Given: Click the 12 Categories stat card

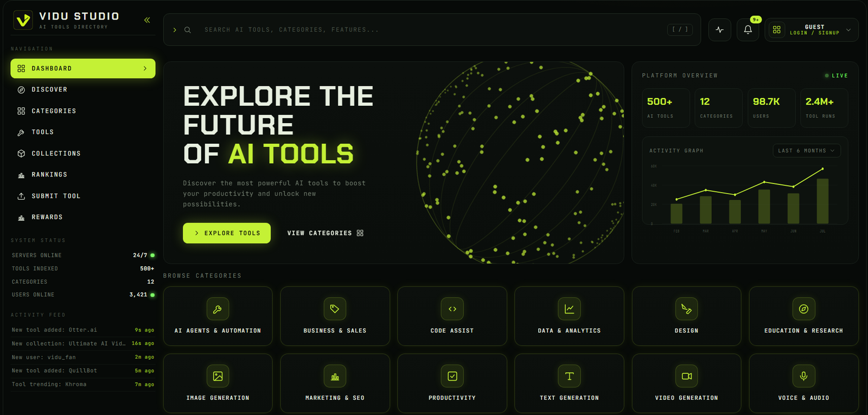Looking at the screenshot, I should coord(718,108).
